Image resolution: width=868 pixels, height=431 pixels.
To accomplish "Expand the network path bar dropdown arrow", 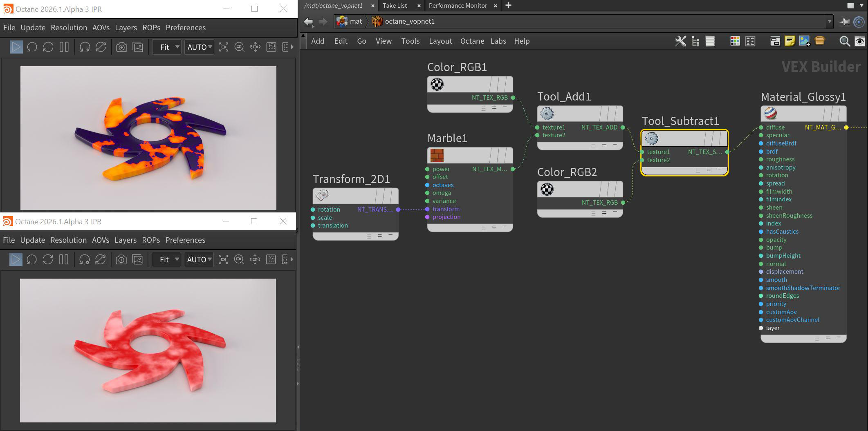I will coord(830,22).
